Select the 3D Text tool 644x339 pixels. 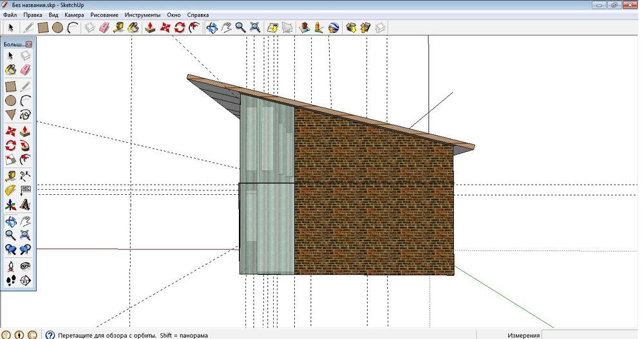pyautogui.click(x=25, y=205)
